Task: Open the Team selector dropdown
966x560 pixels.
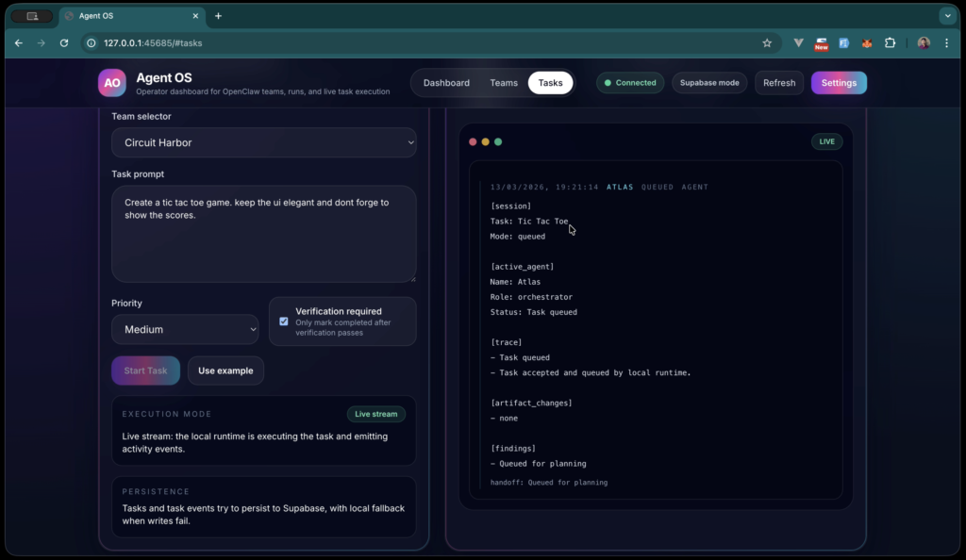Action: 264,142
